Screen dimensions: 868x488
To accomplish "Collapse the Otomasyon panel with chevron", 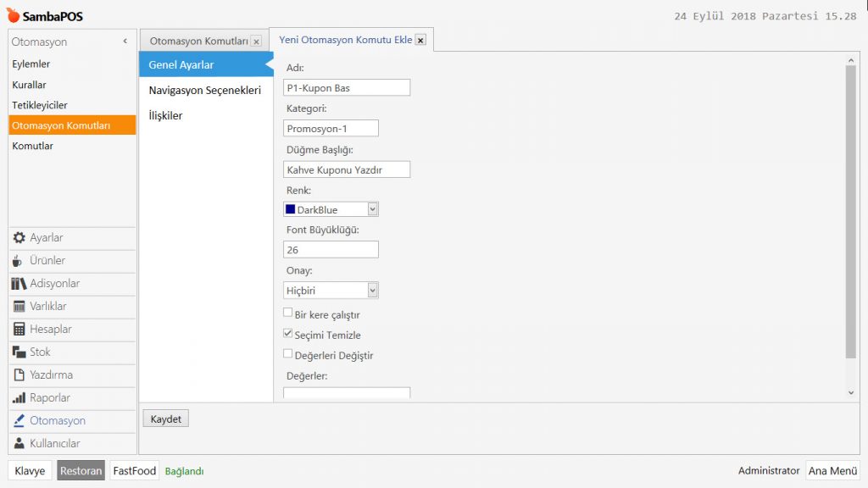I will click(x=125, y=42).
